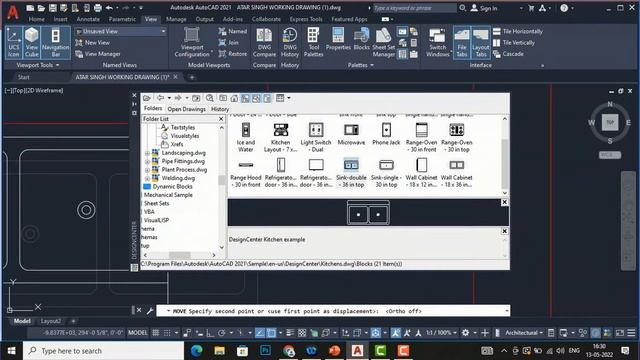This screenshot has height=360, width=640.
Task: Toggle grid display in status bar
Action: [x=156, y=333]
